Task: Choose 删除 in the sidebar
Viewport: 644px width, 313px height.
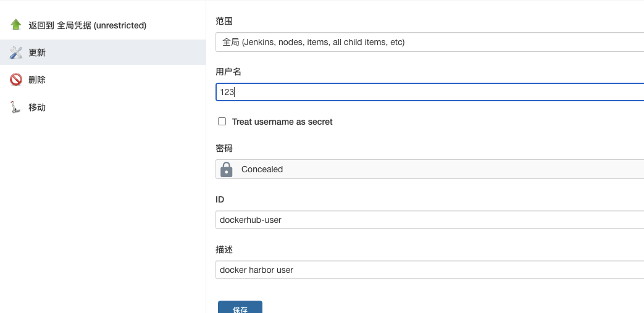Action: point(37,80)
